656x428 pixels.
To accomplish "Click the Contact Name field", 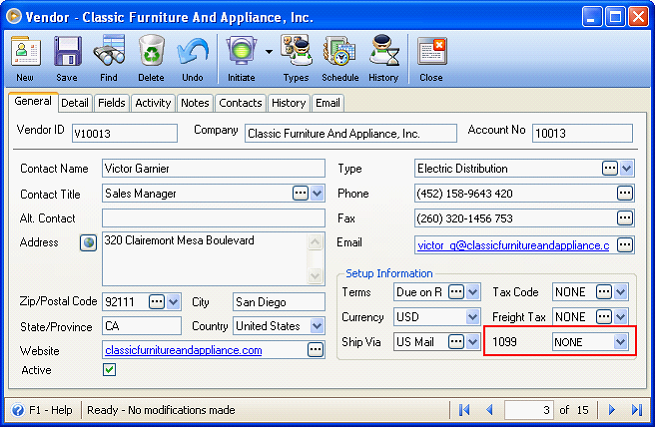I will [213, 168].
